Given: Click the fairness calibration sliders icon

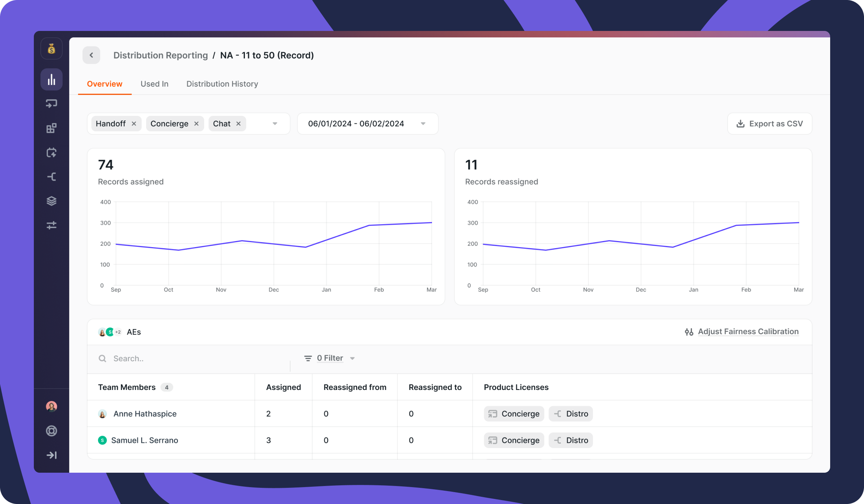Looking at the screenshot, I should tap(689, 332).
